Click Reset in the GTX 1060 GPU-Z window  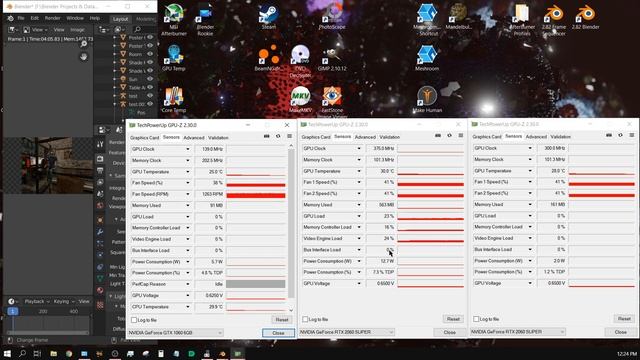(282, 320)
